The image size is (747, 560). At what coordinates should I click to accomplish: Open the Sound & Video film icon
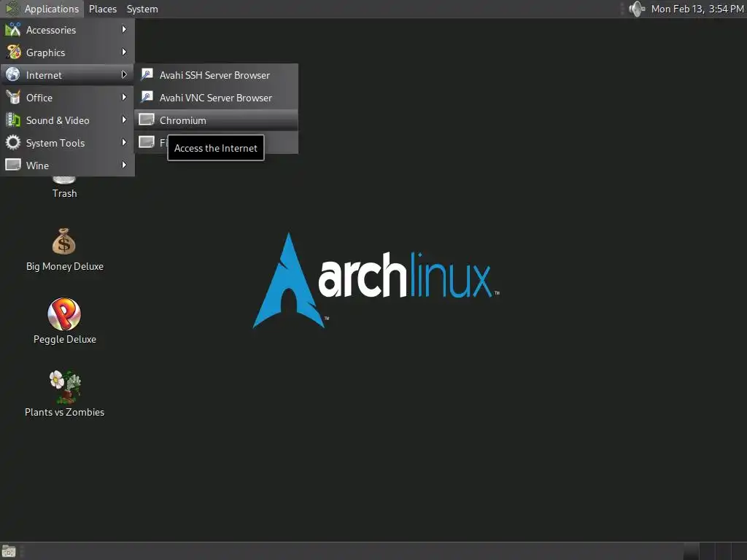(x=13, y=120)
